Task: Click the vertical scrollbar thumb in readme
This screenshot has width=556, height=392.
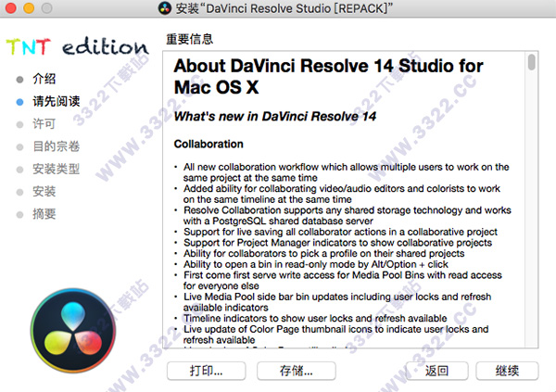Action: 531,62
